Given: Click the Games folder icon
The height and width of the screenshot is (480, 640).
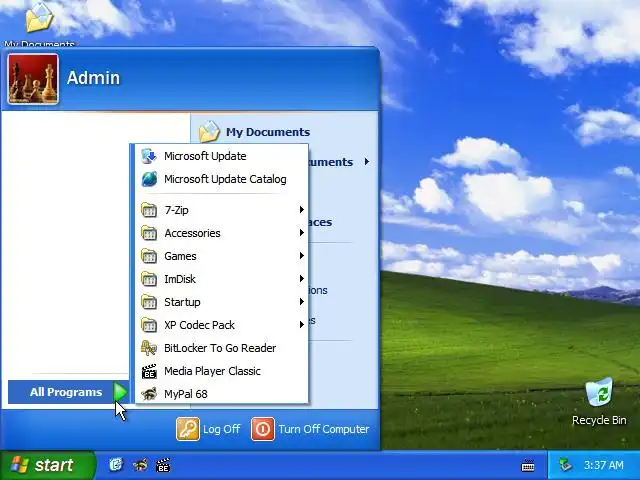Looking at the screenshot, I should [x=149, y=256].
